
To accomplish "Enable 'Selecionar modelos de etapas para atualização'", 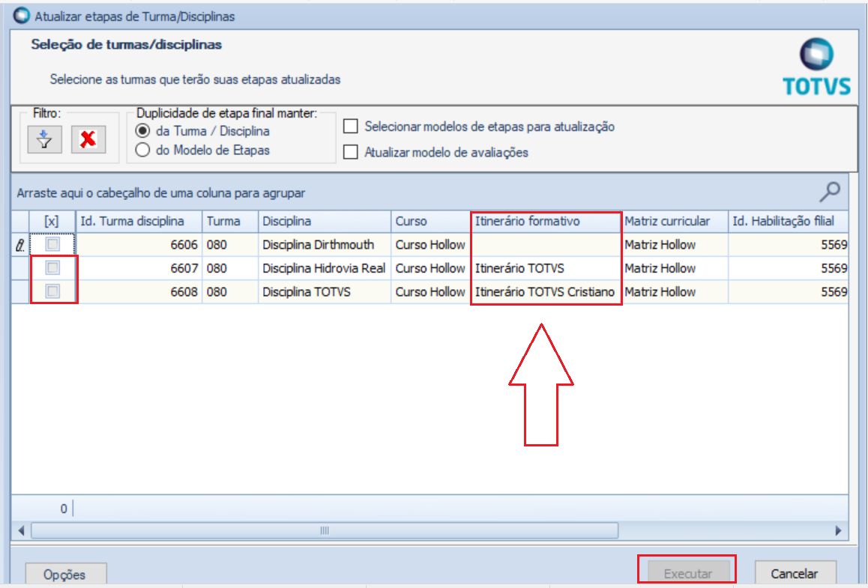I will (350, 126).
